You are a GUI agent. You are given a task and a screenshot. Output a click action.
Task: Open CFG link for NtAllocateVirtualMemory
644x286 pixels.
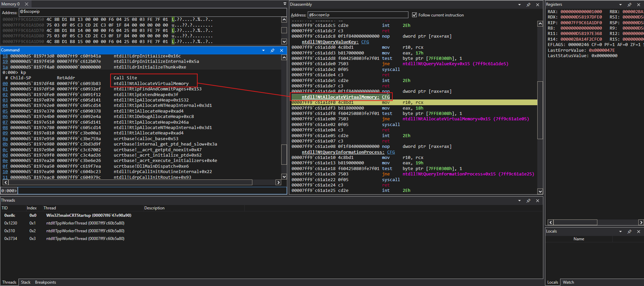(386, 97)
